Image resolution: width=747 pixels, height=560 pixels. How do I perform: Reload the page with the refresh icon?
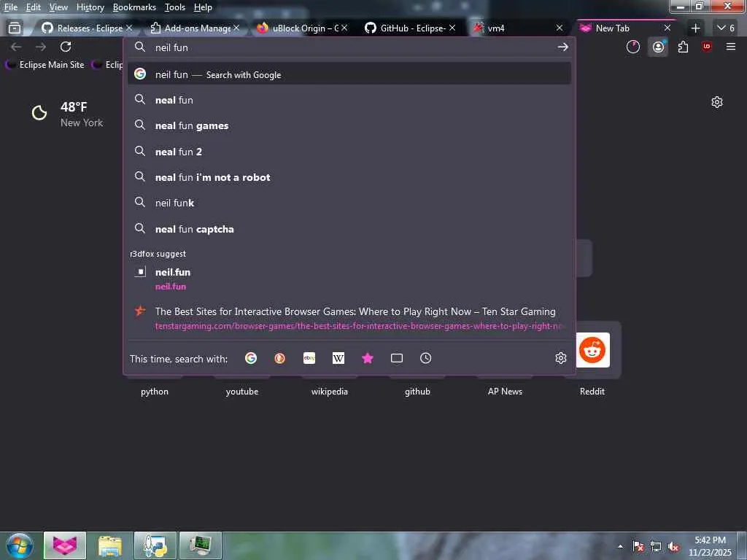(66, 47)
